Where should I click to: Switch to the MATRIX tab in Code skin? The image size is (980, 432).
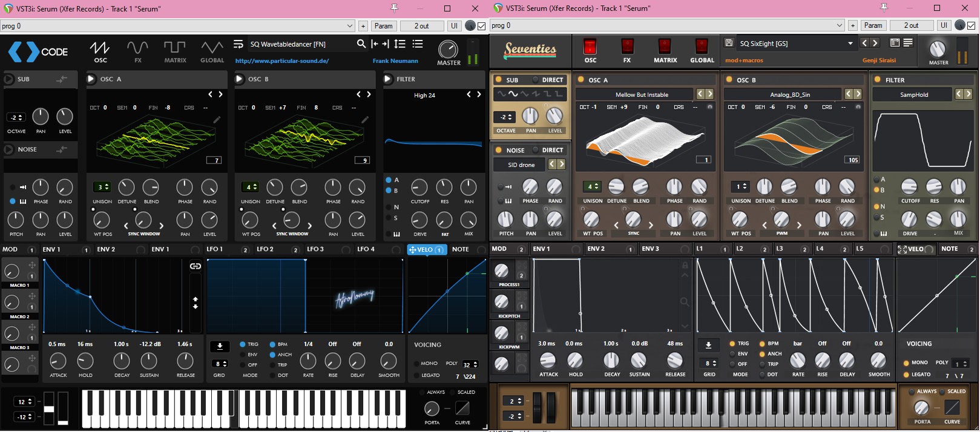pyautogui.click(x=175, y=51)
